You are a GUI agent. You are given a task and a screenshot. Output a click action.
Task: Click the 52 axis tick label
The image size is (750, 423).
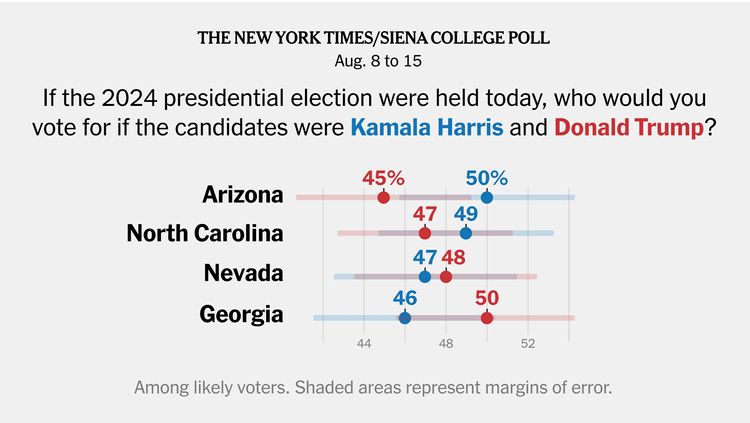(528, 344)
